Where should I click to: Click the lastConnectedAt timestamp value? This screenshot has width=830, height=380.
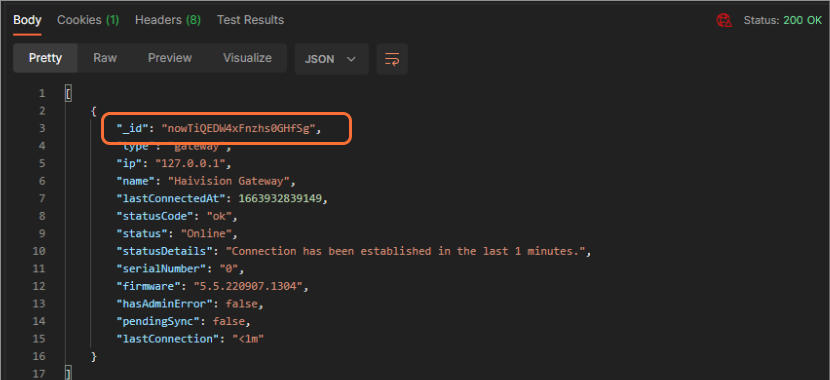[x=283, y=198]
